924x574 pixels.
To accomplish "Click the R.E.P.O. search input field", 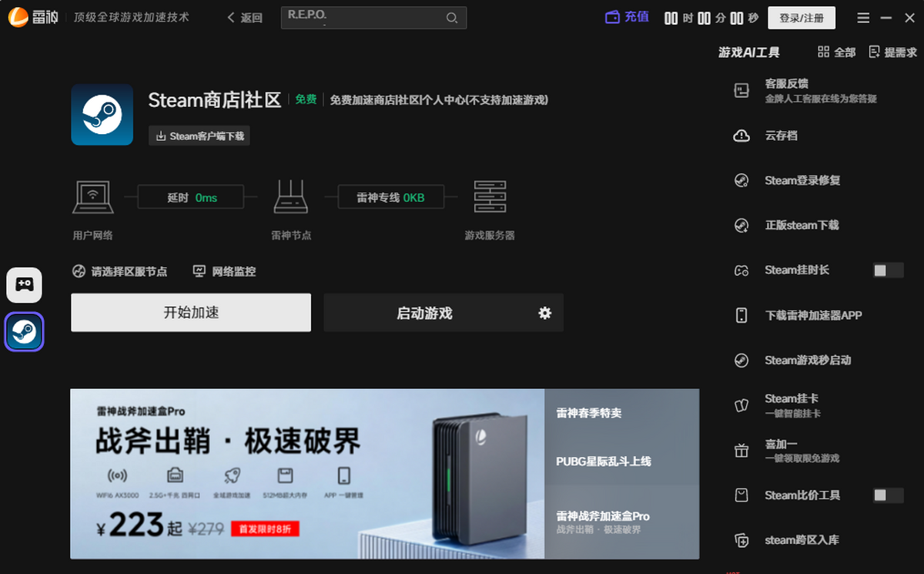I will coord(362,18).
